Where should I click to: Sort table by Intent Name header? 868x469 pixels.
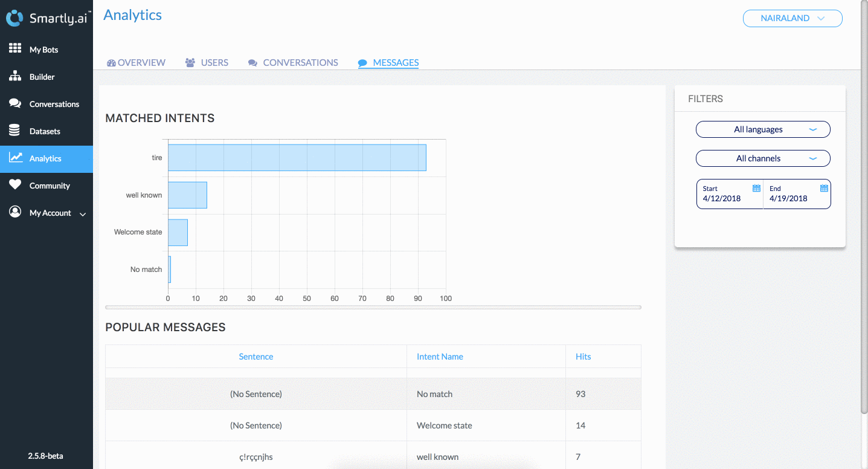click(440, 357)
